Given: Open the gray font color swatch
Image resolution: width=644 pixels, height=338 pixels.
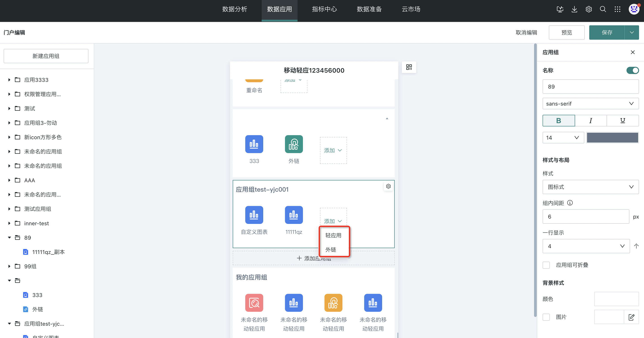Looking at the screenshot, I should [612, 138].
